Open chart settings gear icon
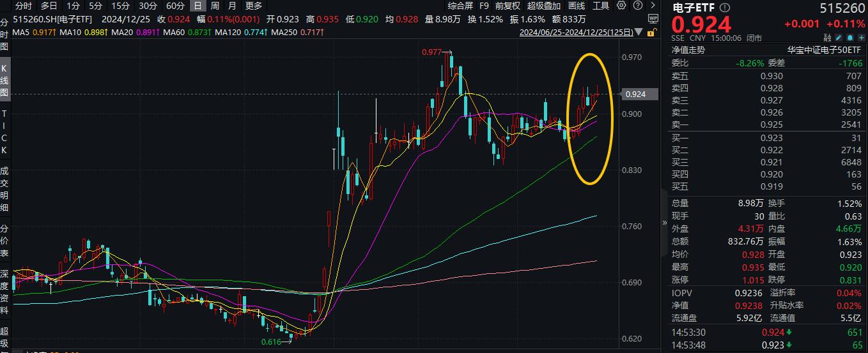Image resolution: width=868 pixels, height=353 pixels. [621, 6]
